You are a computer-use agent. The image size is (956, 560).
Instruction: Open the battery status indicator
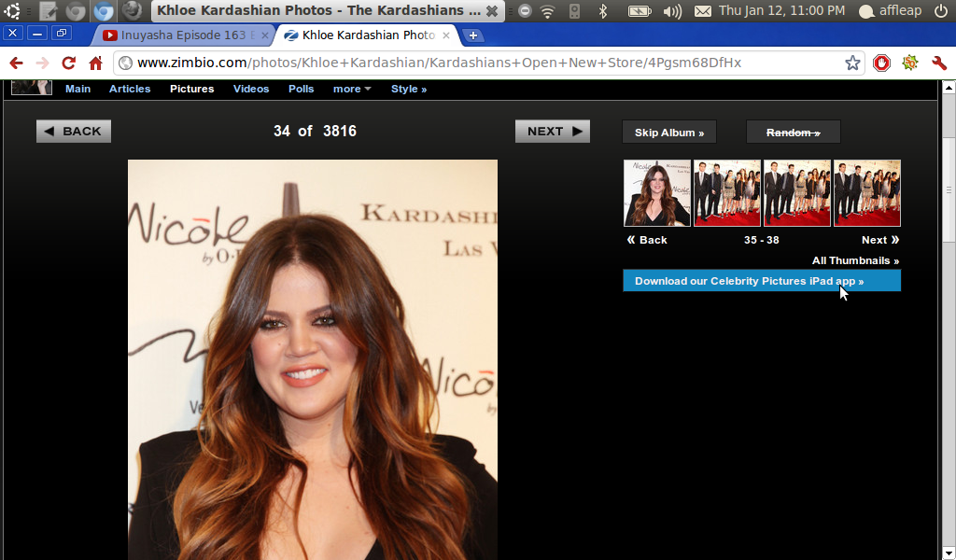(x=640, y=10)
